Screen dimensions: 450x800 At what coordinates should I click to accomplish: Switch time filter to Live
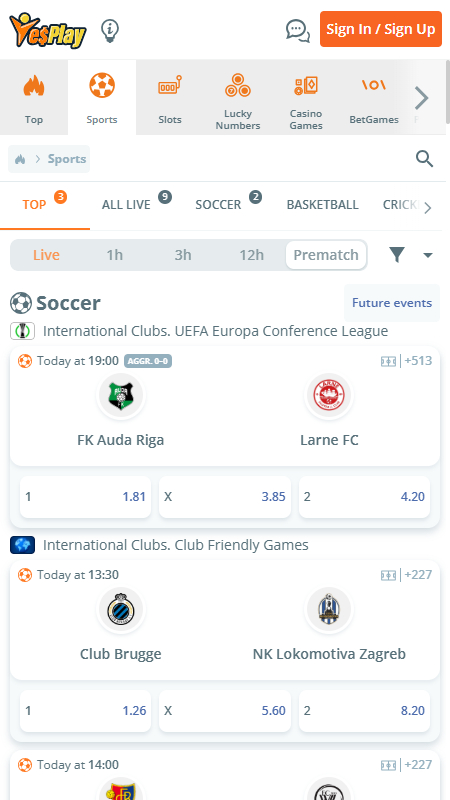46,255
